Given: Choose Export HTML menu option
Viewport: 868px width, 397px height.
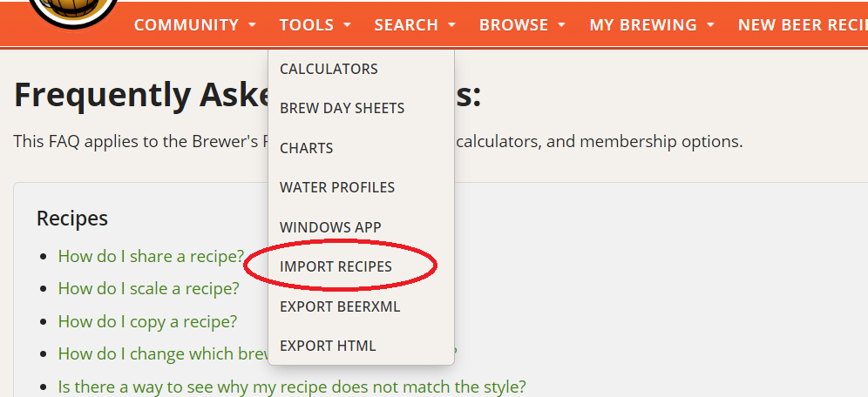Looking at the screenshot, I should coord(328,346).
